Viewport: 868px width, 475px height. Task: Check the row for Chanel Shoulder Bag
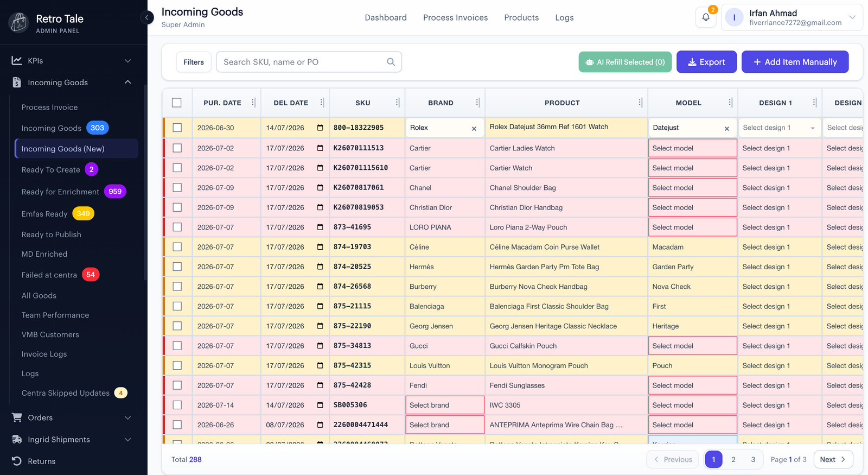(x=177, y=187)
